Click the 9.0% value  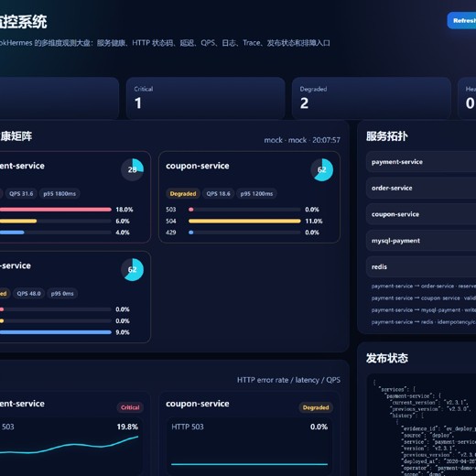click(123, 332)
